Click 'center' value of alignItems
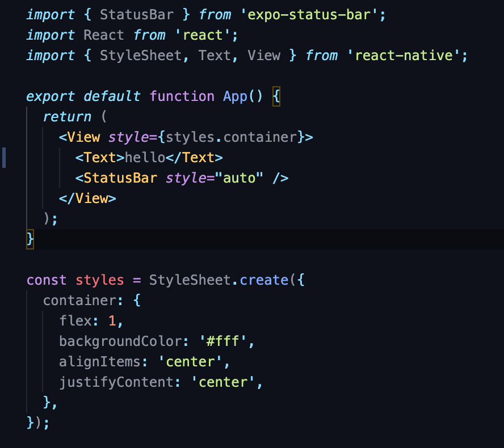Image resolution: width=504 pixels, height=448 pixels. click(190, 362)
